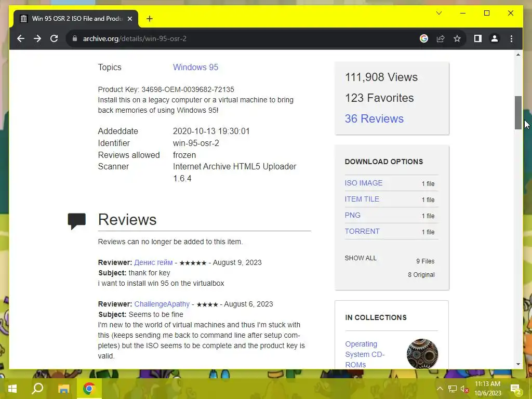The width and height of the screenshot is (532, 399).
Task: Select the Product Key text line
Action: pyautogui.click(x=166, y=89)
